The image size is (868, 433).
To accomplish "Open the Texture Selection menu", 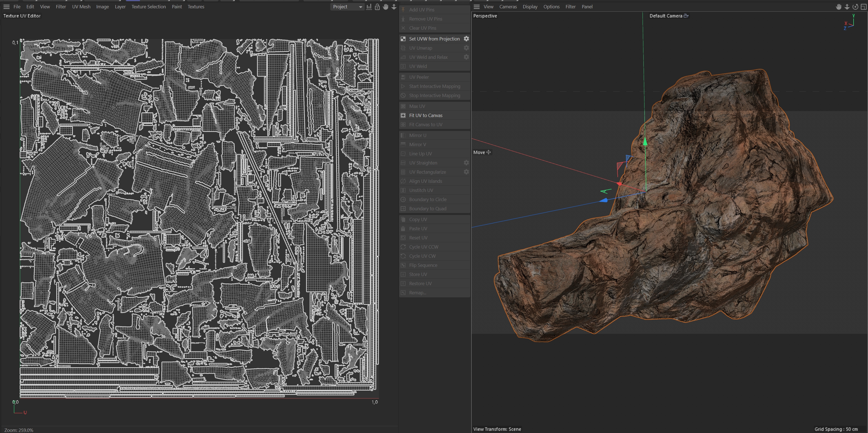I will (x=149, y=7).
